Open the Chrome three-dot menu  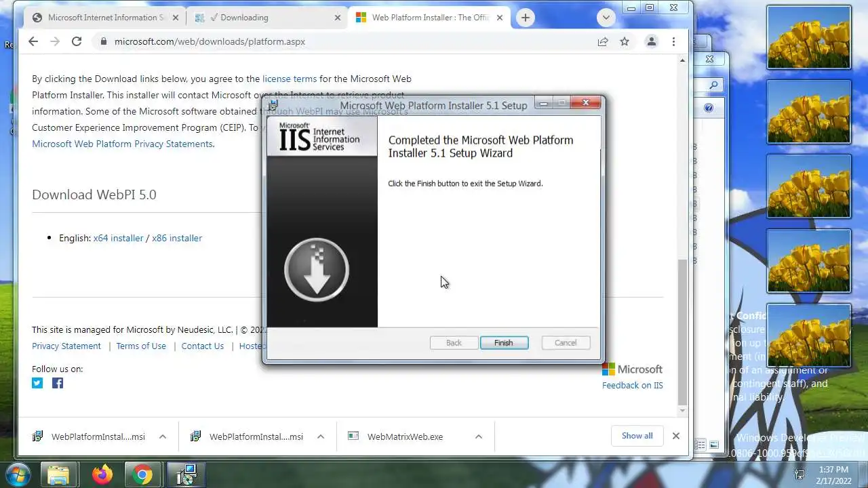(x=673, y=41)
